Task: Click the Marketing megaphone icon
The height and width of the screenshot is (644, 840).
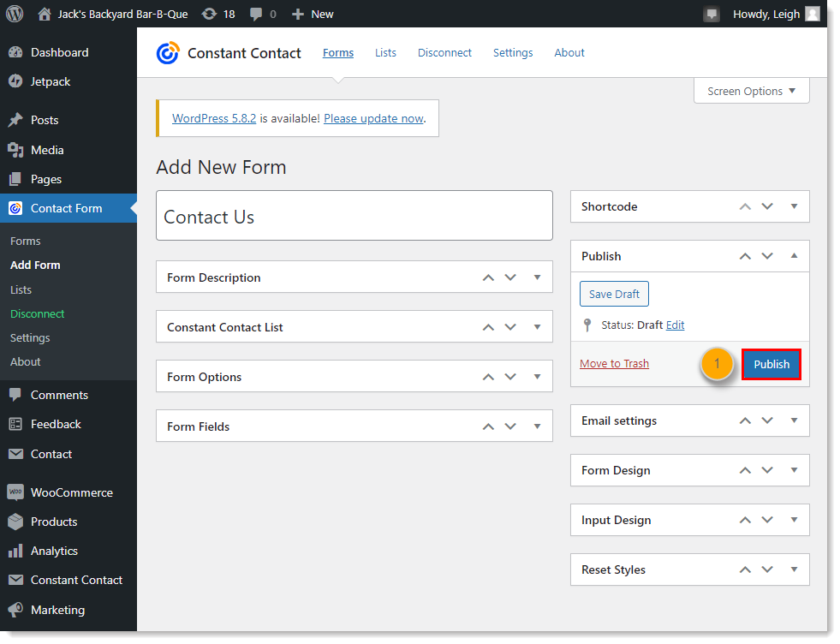Action: click(15, 609)
